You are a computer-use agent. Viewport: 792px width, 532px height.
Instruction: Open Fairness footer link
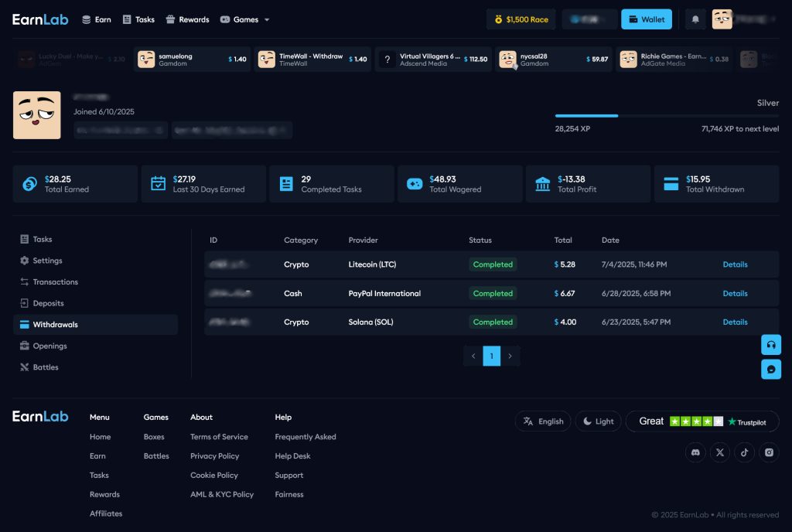pos(289,494)
